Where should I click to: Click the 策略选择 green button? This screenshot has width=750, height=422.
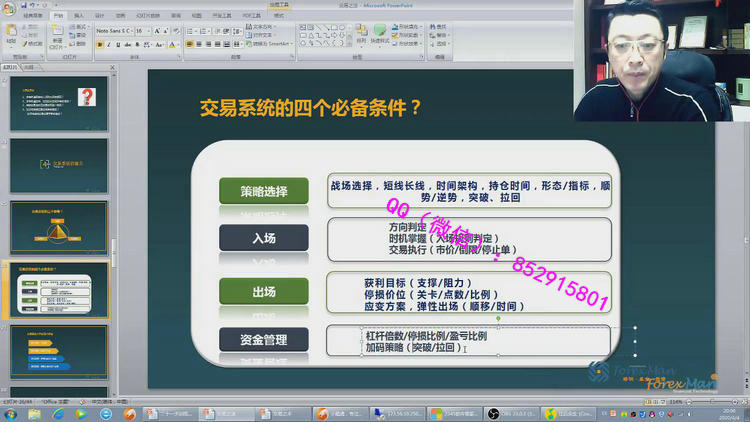click(264, 191)
